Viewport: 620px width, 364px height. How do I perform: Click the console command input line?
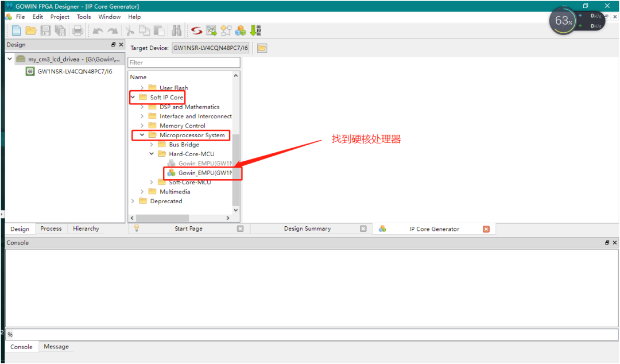coord(312,334)
